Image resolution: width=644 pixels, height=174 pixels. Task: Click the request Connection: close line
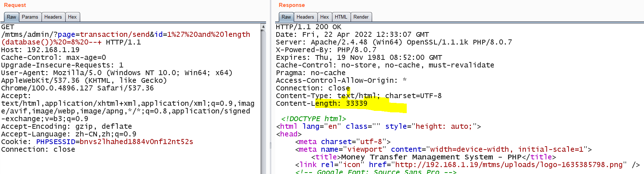38,150
